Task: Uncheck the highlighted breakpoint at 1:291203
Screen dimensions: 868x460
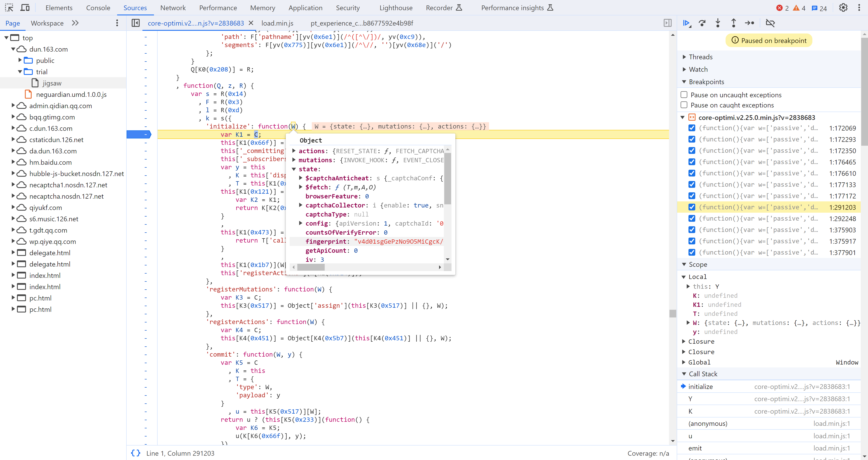Action: 692,207
